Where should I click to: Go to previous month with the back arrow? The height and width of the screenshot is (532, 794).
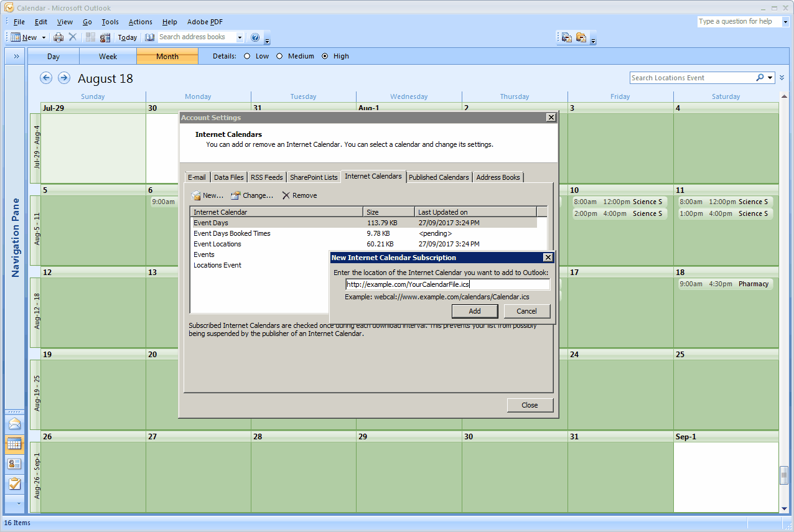46,78
